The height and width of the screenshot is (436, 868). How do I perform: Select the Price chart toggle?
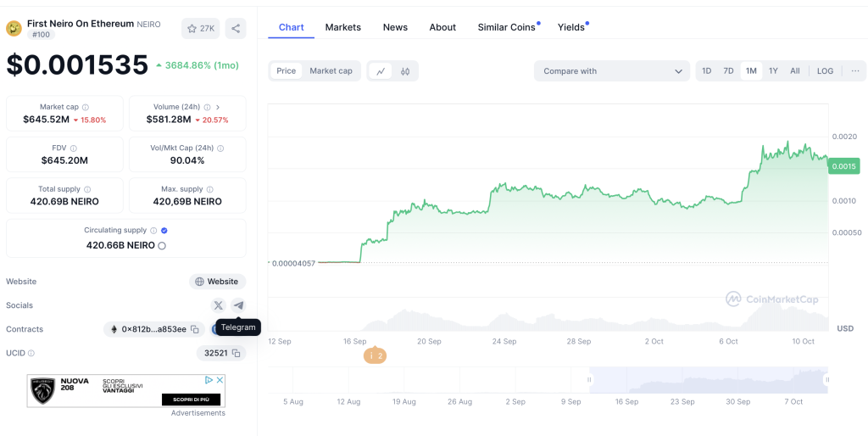point(287,71)
